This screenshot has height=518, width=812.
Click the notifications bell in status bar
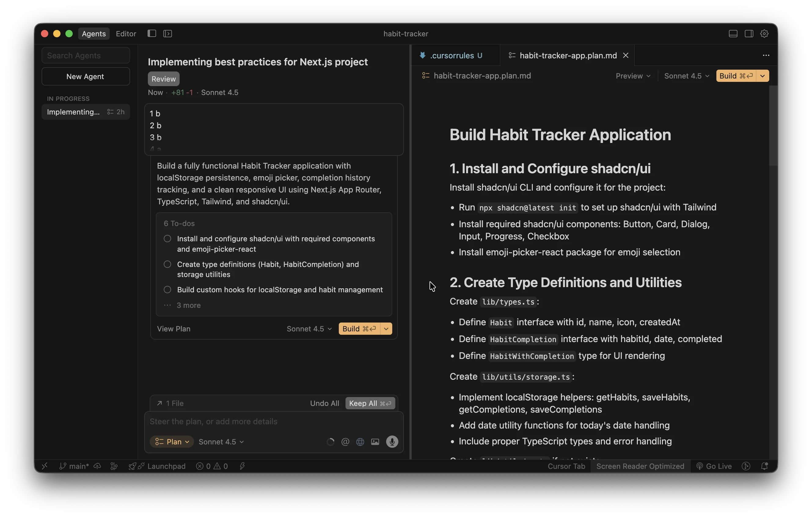click(x=764, y=466)
